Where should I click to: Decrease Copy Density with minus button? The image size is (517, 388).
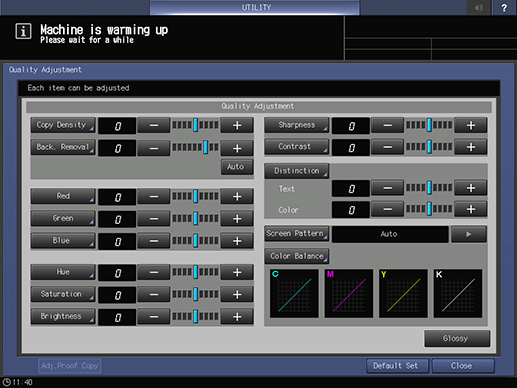coord(154,126)
